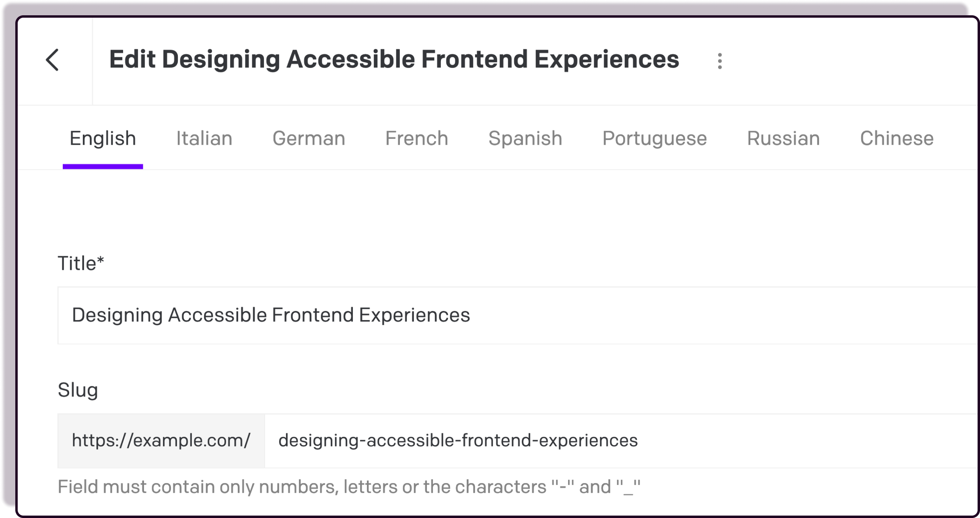Select the Spanish language tab
This screenshot has height=518, width=980.
pos(525,139)
